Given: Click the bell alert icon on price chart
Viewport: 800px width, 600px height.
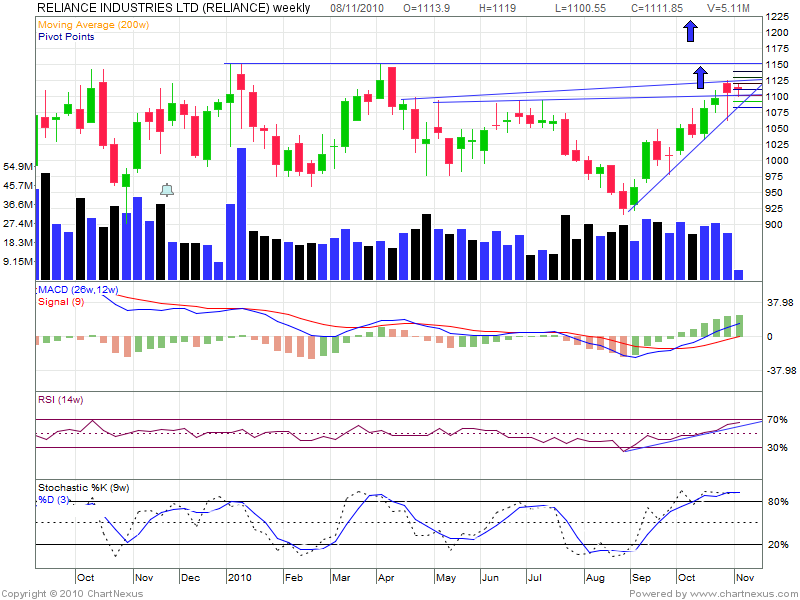Looking at the screenshot, I should 167,190.
